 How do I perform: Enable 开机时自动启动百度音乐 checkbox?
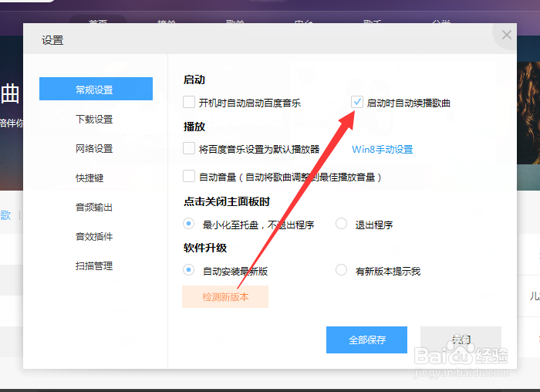click(189, 102)
